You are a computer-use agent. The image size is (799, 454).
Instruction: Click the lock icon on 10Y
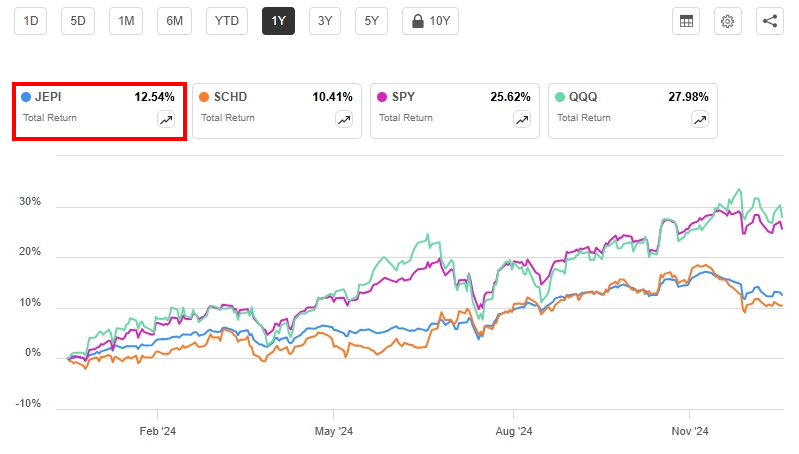(x=418, y=21)
